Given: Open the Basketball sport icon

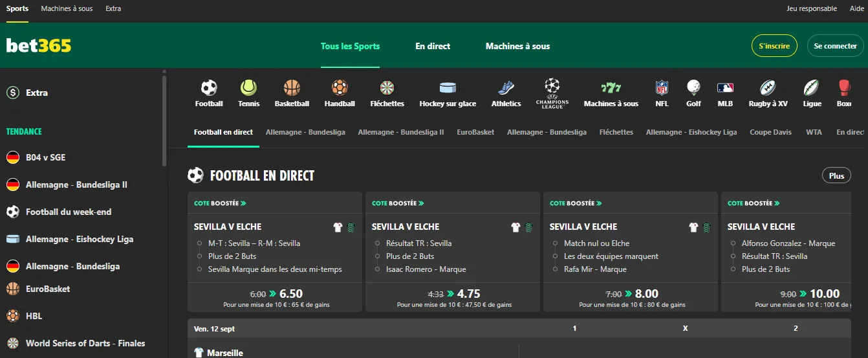Looking at the screenshot, I should coord(292,87).
